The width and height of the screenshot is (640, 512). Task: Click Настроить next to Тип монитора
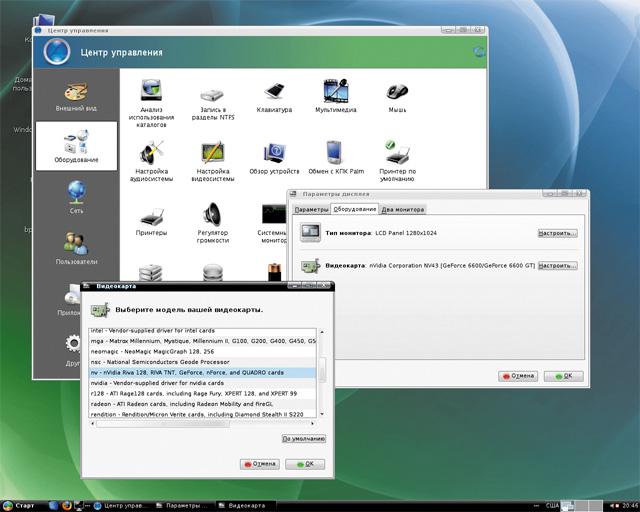(557, 233)
